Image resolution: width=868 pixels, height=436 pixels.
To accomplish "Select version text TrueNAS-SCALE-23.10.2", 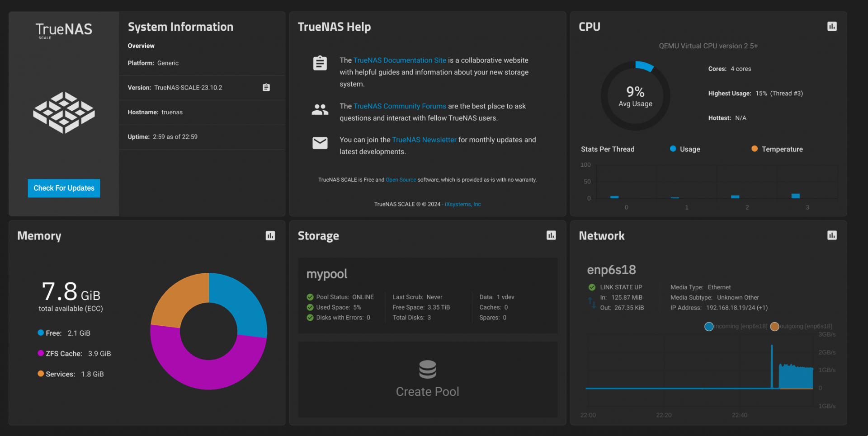I will point(188,88).
